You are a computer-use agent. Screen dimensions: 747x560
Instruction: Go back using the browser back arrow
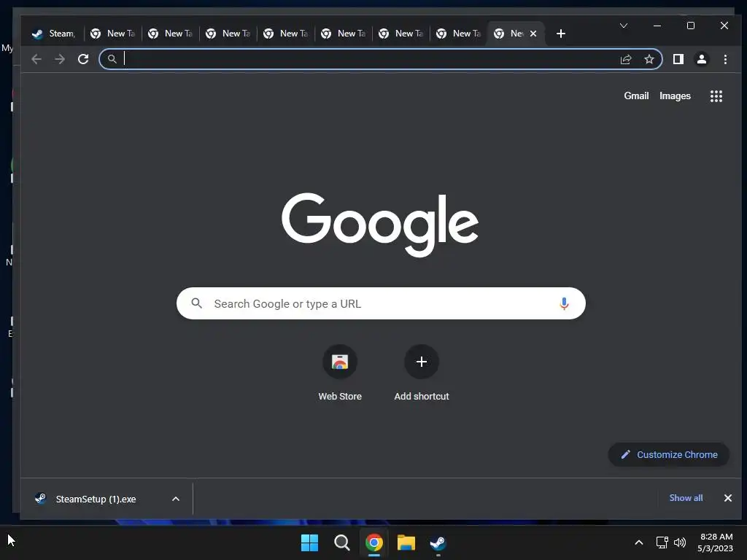(36, 59)
